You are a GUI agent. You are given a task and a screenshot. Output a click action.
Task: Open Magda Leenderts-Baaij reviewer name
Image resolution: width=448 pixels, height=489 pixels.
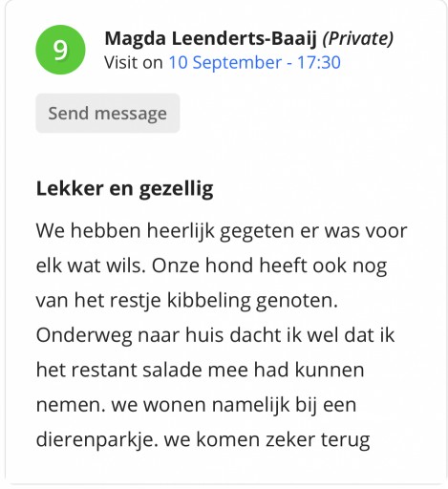tap(211, 38)
